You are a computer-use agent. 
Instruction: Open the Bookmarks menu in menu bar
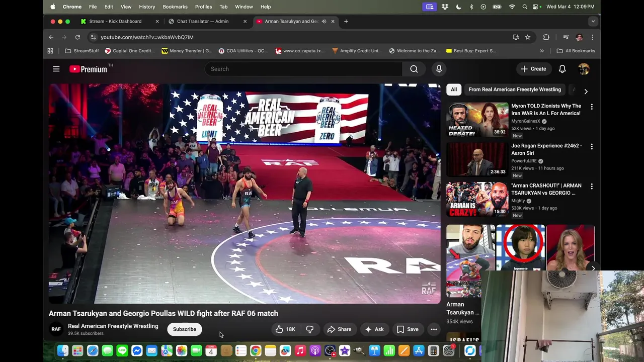[175, 7]
